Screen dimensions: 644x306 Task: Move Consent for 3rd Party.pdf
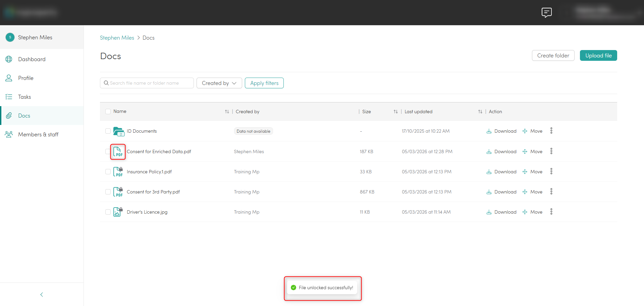[x=532, y=192]
